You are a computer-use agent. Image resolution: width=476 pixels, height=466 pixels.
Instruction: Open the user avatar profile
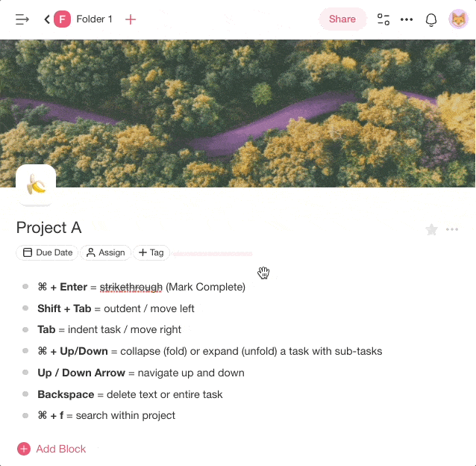(x=458, y=19)
